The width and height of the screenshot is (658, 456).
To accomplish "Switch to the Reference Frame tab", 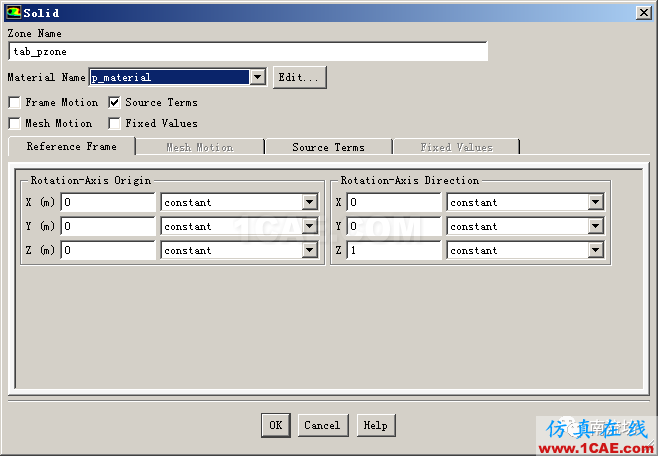I will (x=72, y=146).
